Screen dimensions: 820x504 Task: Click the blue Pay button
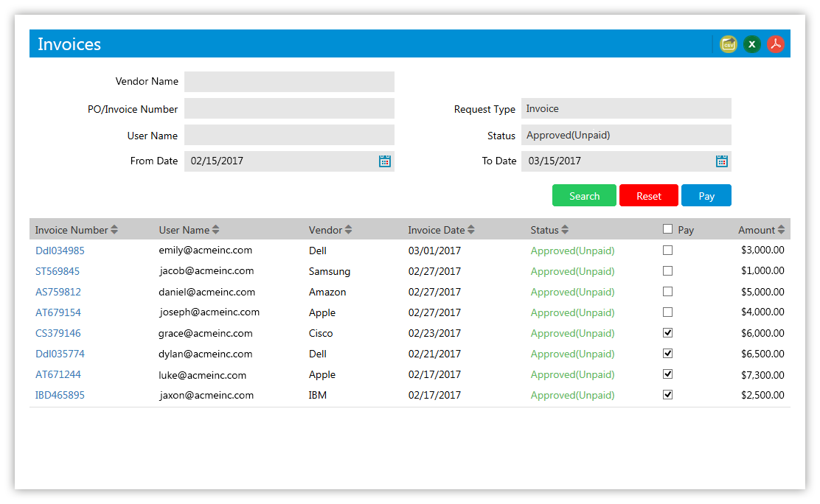click(x=706, y=195)
